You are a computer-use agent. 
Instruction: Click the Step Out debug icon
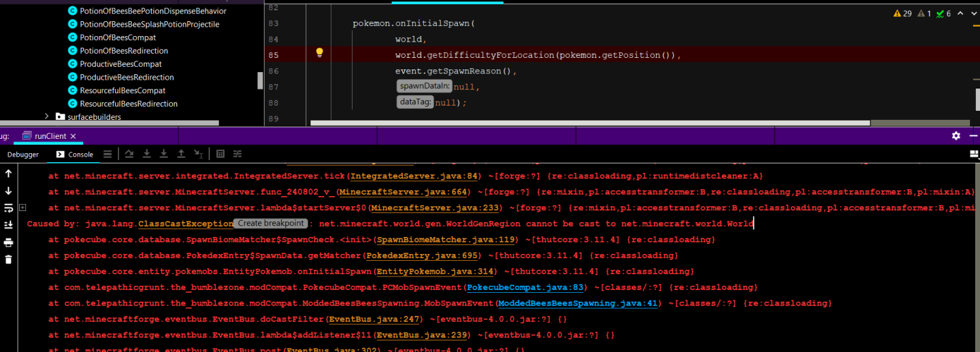coord(181,155)
